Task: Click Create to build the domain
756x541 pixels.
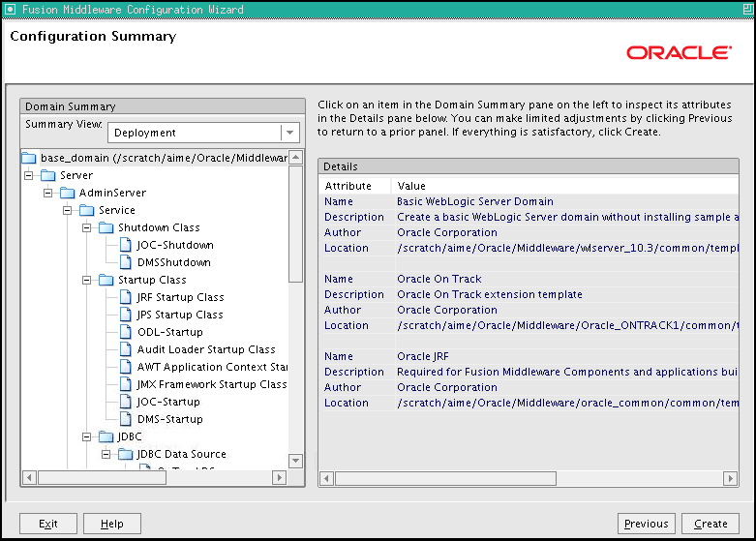Action: 711,524
